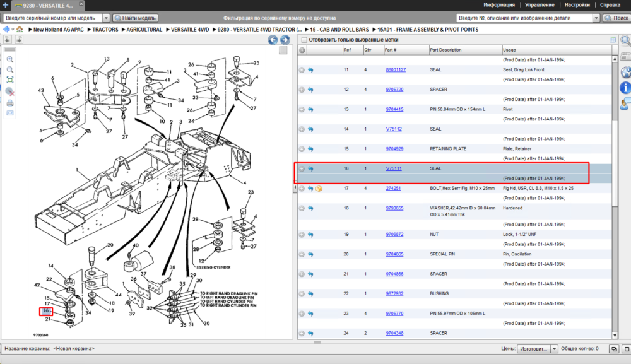Screen dimensions: 631x364
Task: Open the package icon on bolt 274251 row
Action: pyautogui.click(x=319, y=188)
